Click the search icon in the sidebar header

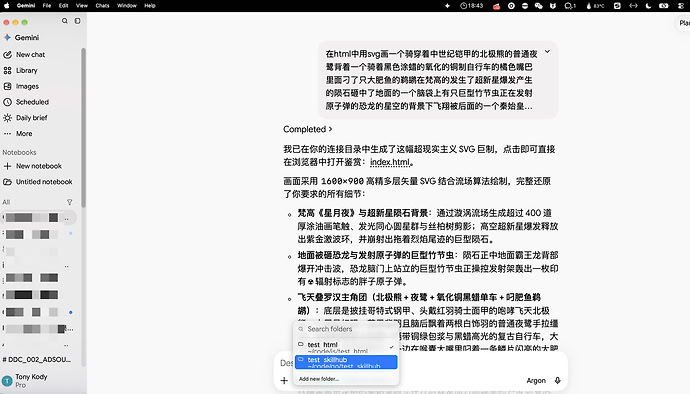pyautogui.click(x=65, y=21)
